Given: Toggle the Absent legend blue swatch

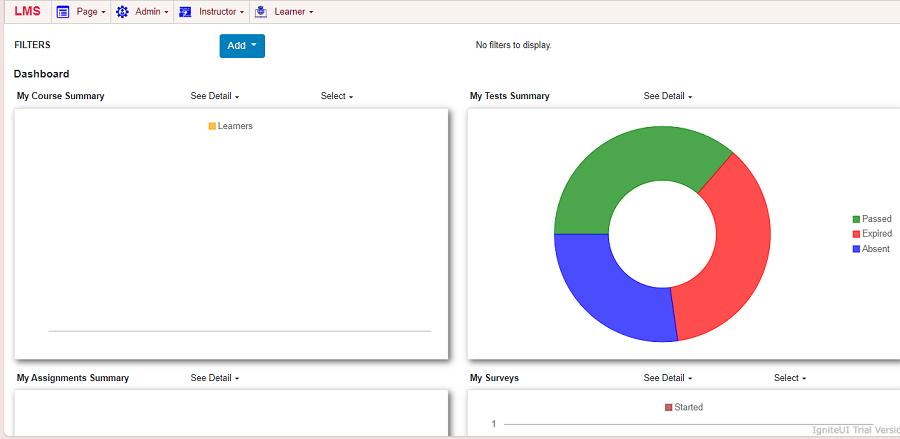Looking at the screenshot, I should [x=856, y=249].
